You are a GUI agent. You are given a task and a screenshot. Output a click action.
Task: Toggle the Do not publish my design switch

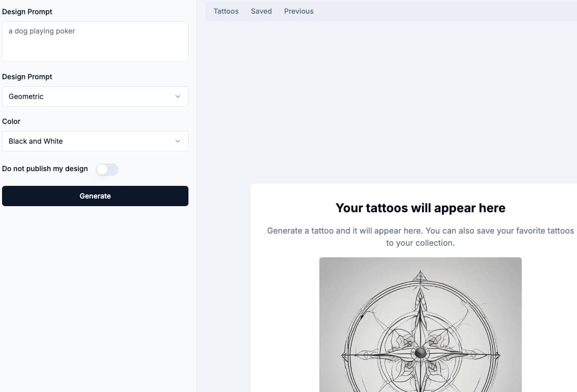coord(107,169)
